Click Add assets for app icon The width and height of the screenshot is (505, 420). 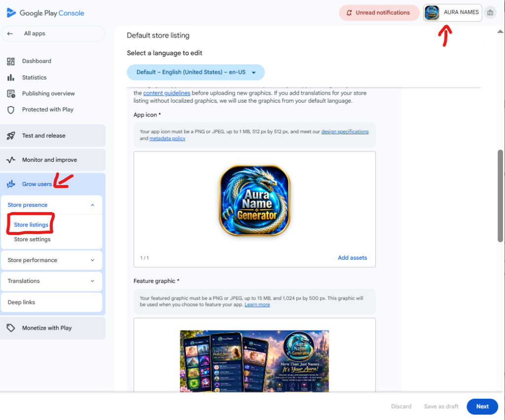[352, 258]
